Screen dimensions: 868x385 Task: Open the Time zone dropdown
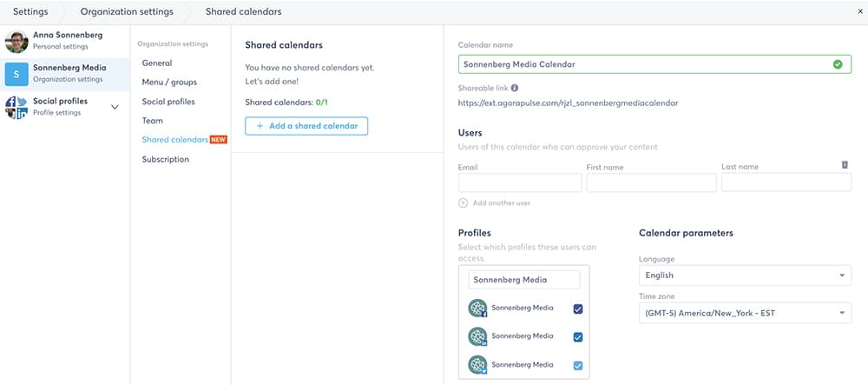[x=745, y=313]
